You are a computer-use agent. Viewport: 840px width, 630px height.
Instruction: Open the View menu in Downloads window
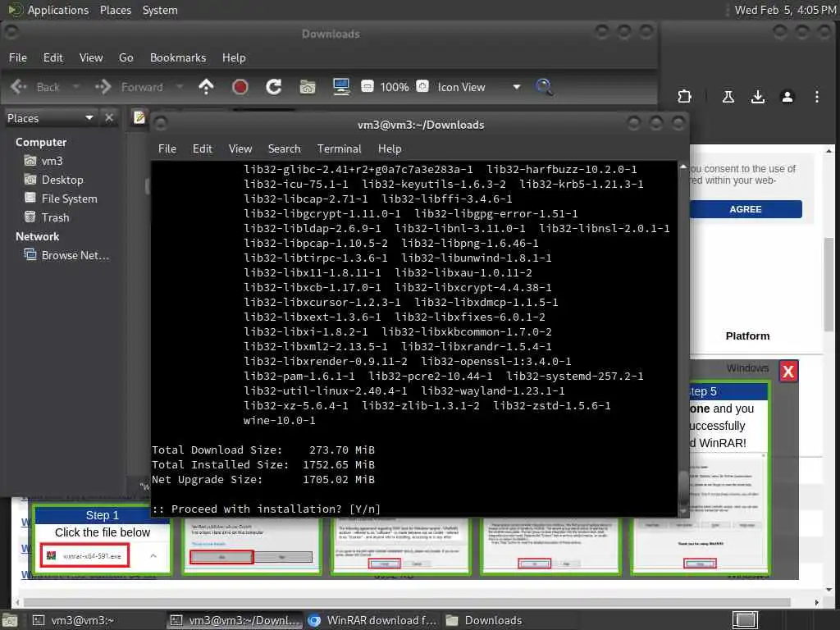pyautogui.click(x=91, y=57)
